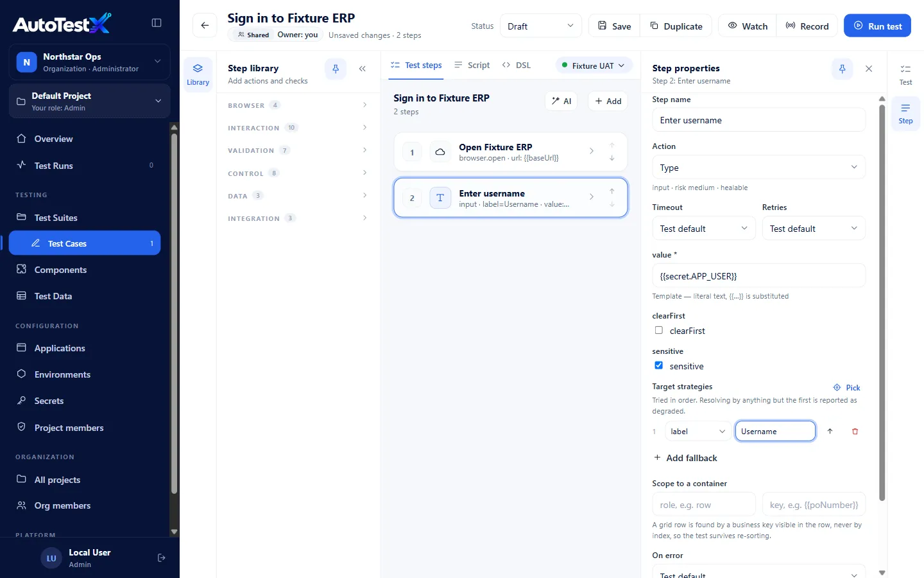Click the Pick target link

(846, 387)
